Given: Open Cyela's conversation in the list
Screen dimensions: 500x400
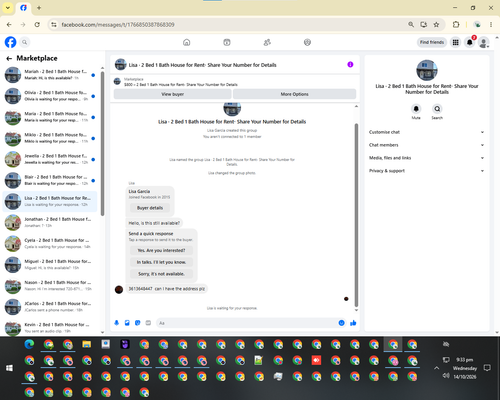Looking at the screenshot, I should [50, 243].
